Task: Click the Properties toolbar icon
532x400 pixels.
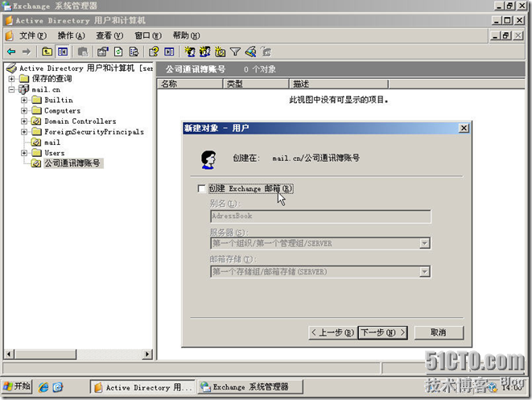Action: click(102, 52)
